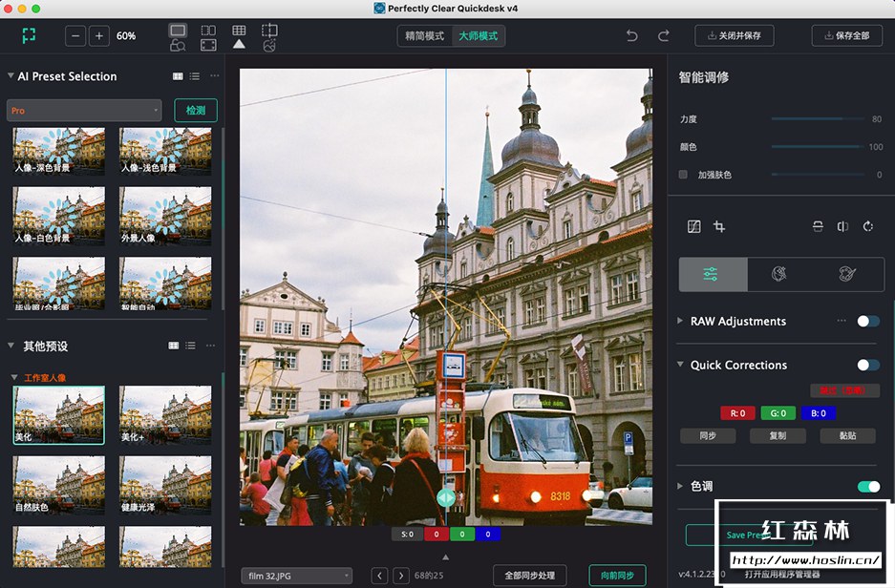Open the grid view layout icon
The image size is (895, 588).
pyautogui.click(x=239, y=31)
